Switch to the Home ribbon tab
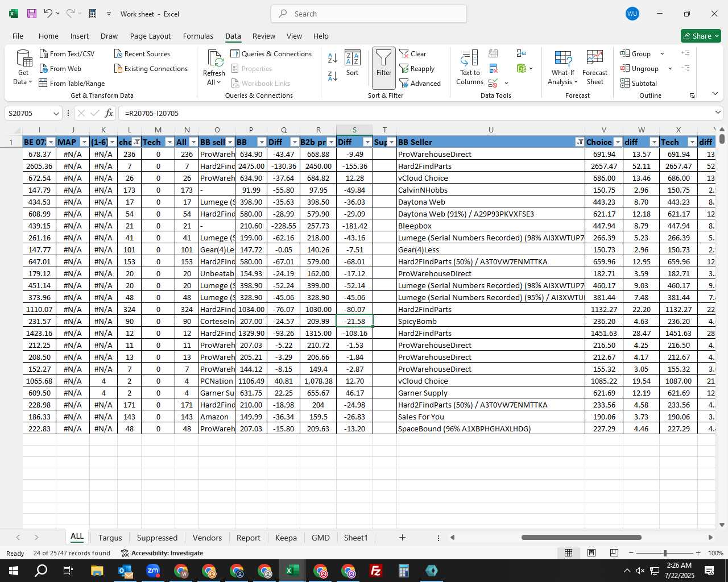 click(x=48, y=36)
